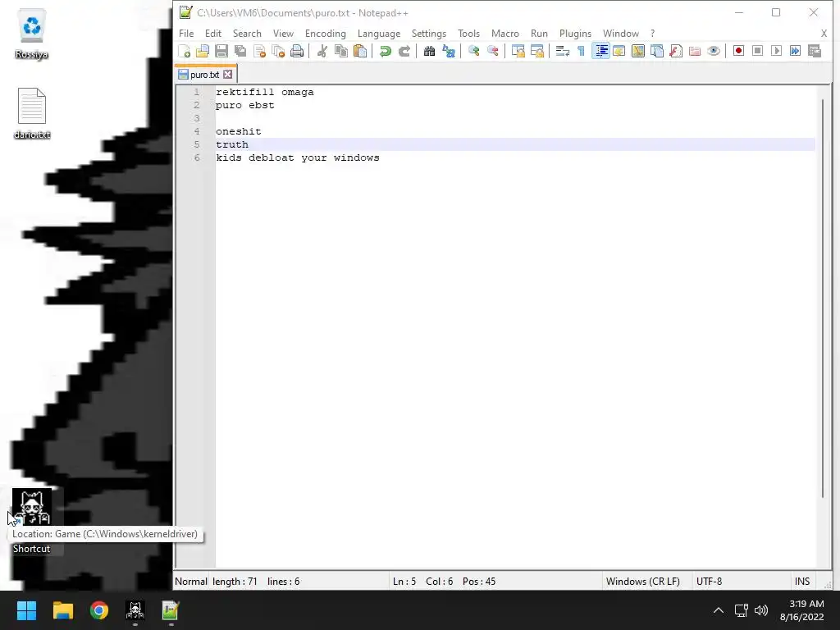Open the Replace dialog icon
Viewport: 840px width, 630px height.
click(449, 51)
